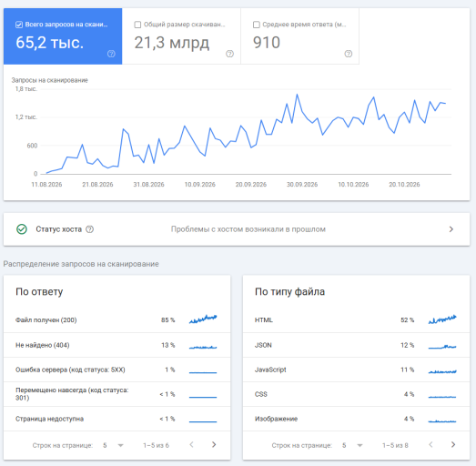The height and width of the screenshot is (466, 476).
Task: Go to previous page of По ответу table
Action: (x=191, y=444)
